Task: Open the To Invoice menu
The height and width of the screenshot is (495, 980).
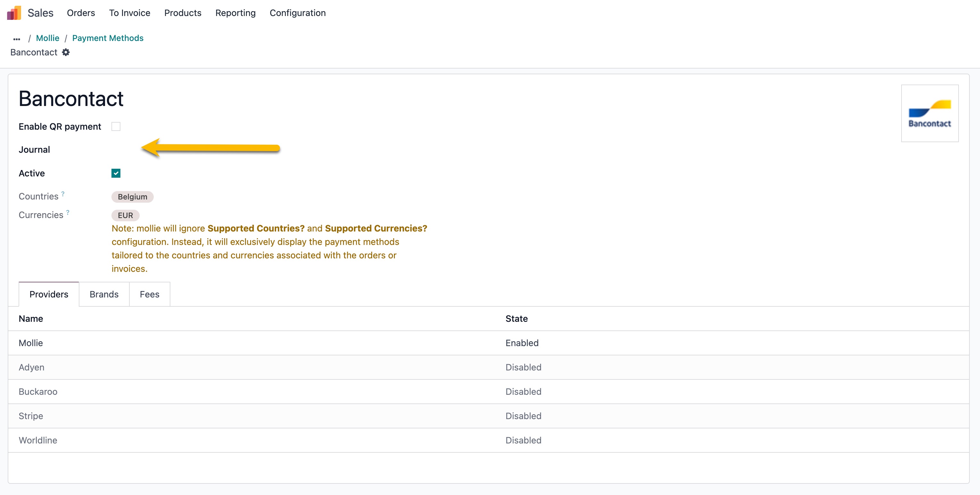Action: pyautogui.click(x=129, y=13)
